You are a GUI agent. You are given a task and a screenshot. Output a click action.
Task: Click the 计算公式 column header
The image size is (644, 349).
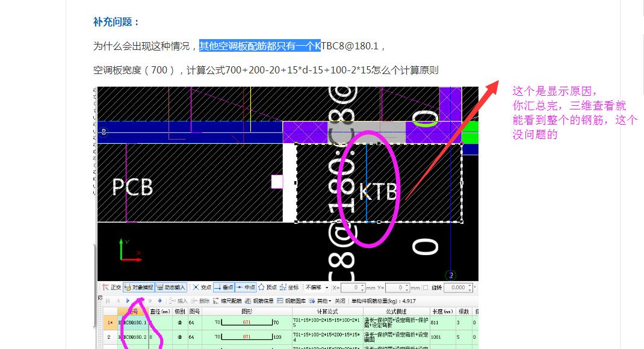coord(327,312)
